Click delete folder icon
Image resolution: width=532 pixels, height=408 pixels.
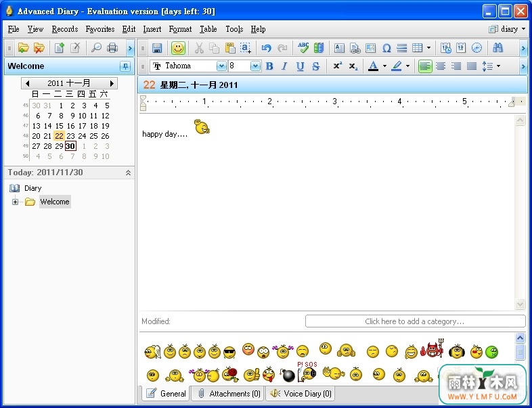39,48
